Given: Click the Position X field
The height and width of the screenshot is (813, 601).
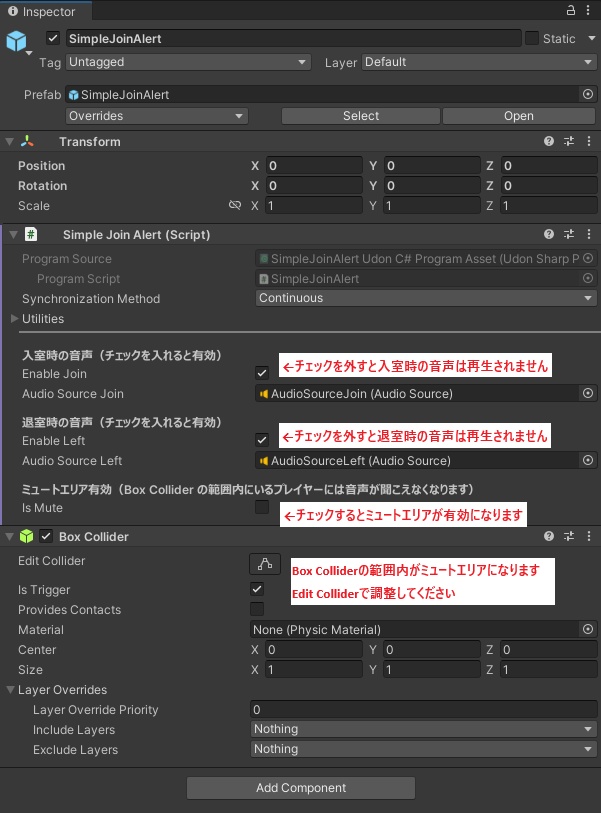Looking at the screenshot, I should [x=314, y=165].
